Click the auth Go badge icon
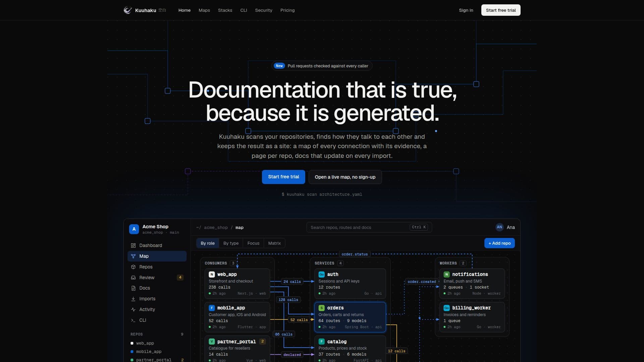Image resolution: width=644 pixels, height=362 pixels. (x=321, y=274)
